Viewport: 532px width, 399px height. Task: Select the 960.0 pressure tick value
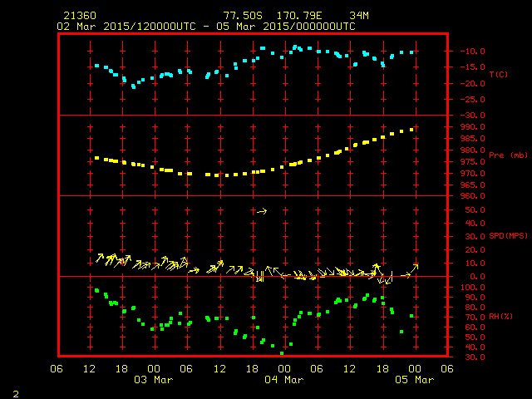473,196
